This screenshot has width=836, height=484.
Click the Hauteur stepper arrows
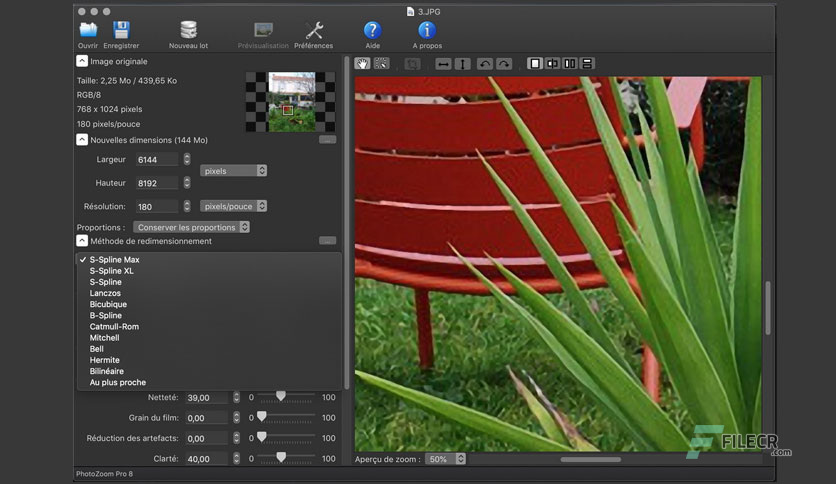[187, 183]
